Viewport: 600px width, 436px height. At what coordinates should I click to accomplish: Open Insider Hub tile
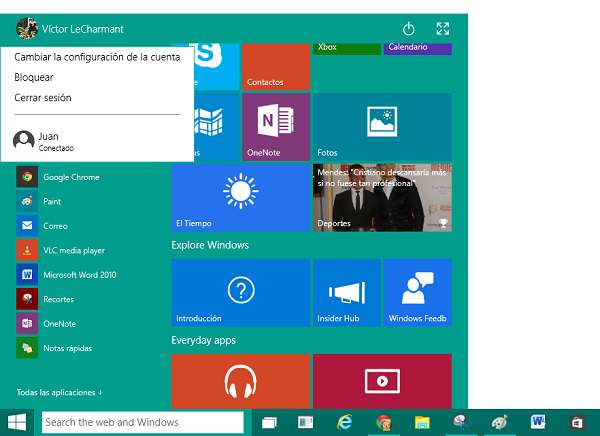coord(346,292)
